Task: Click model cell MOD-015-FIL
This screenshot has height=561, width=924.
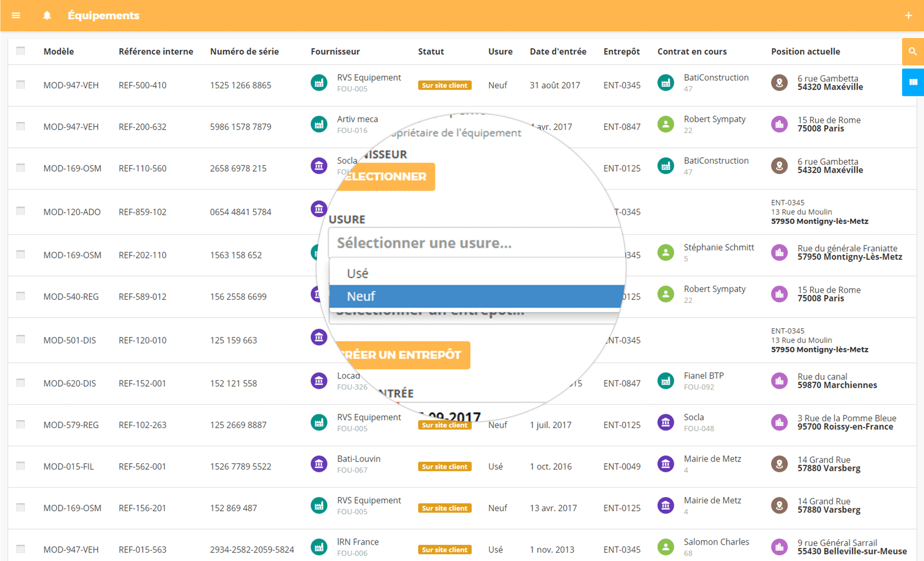Action: point(69,467)
